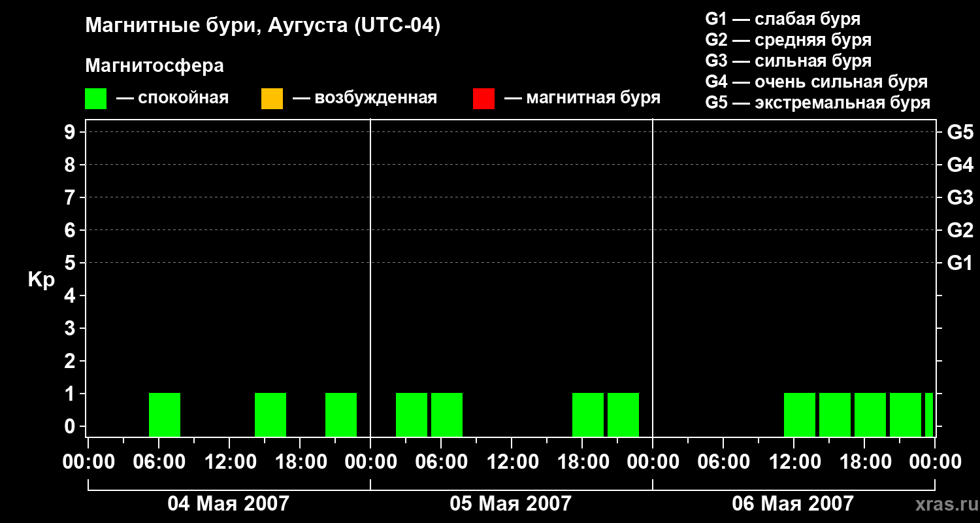Click the red 'магнитная буря' legend swatch
Viewport: 980px width, 523px height.
click(x=483, y=99)
